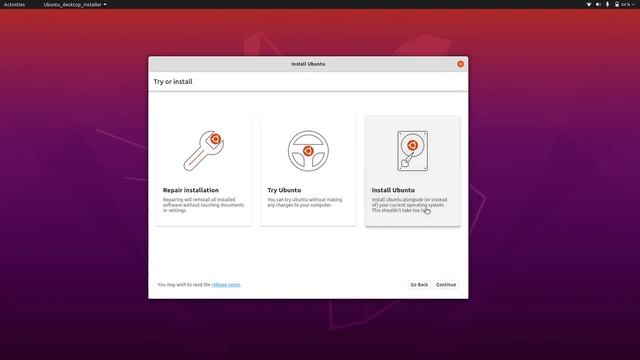Click the volume speaker icon
The image size is (640, 360).
pyautogui.click(x=598, y=4)
